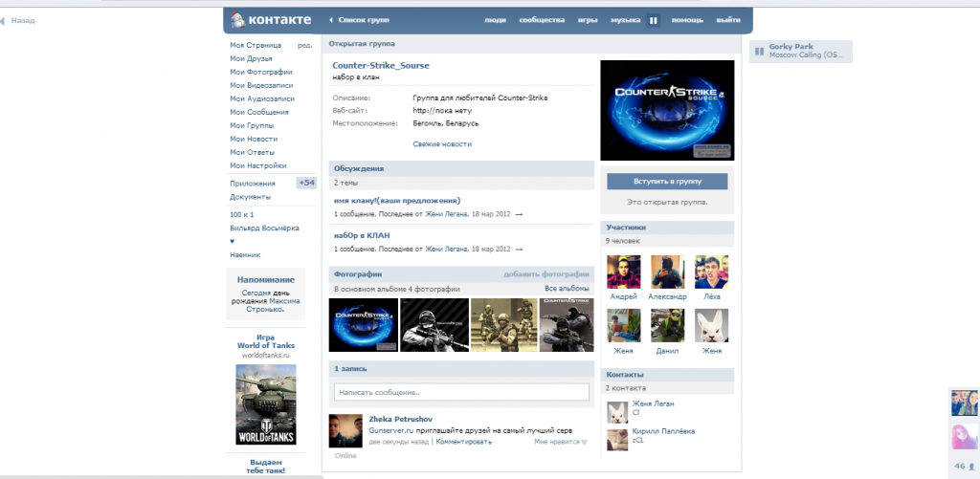Pause music using the header pause icon
This screenshot has width=980, height=479.
click(654, 20)
